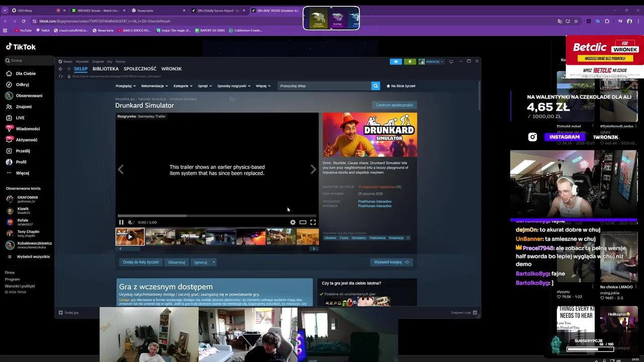Click Wyświetl kolejkę button
This screenshot has height=362, width=644.
click(x=391, y=262)
